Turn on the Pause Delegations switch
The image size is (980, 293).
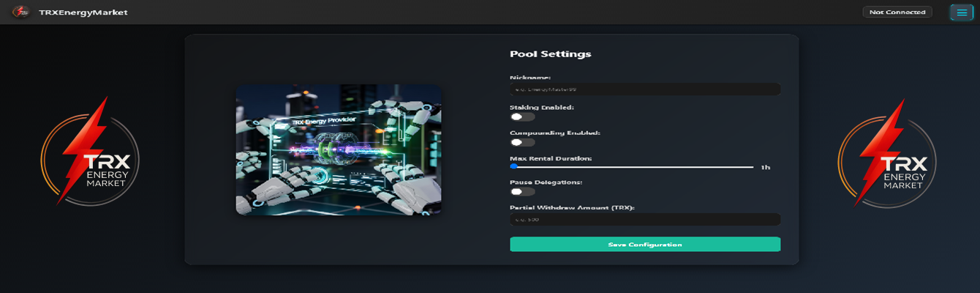pos(522,191)
